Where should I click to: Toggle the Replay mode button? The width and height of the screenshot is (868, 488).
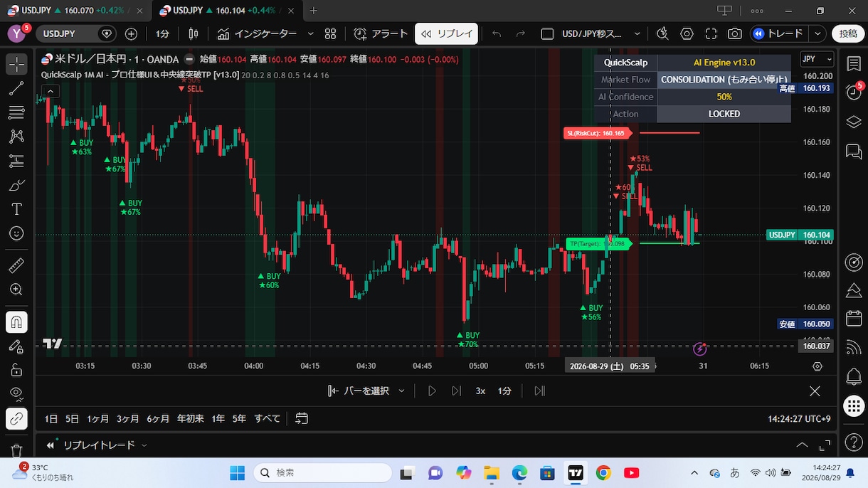(446, 33)
